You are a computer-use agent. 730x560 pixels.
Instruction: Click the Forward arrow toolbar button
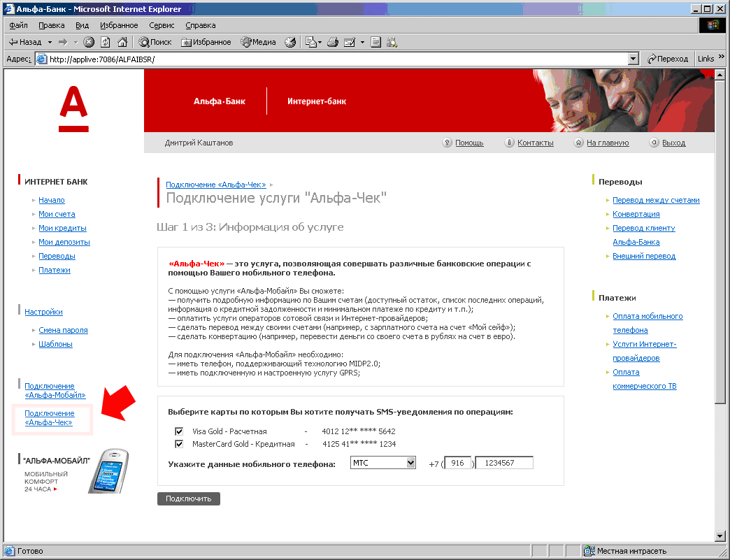point(63,42)
